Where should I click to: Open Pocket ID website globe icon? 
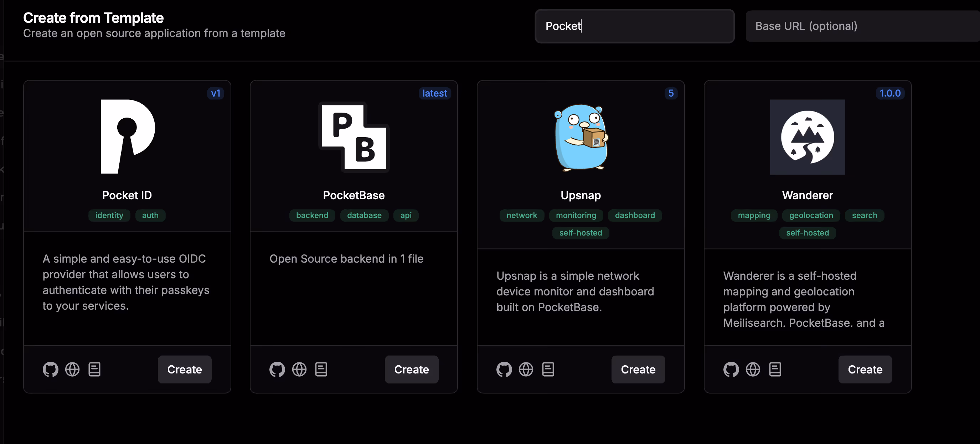[72, 369]
